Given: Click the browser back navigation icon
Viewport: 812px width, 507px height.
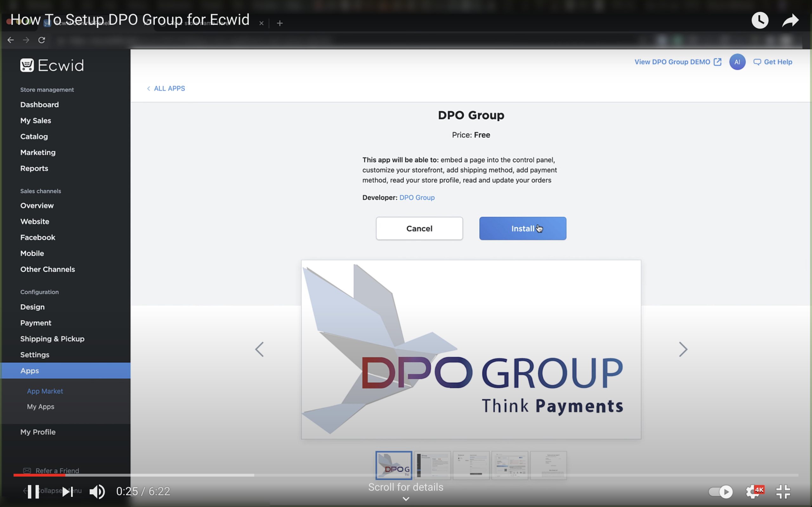Looking at the screenshot, I should coord(10,39).
